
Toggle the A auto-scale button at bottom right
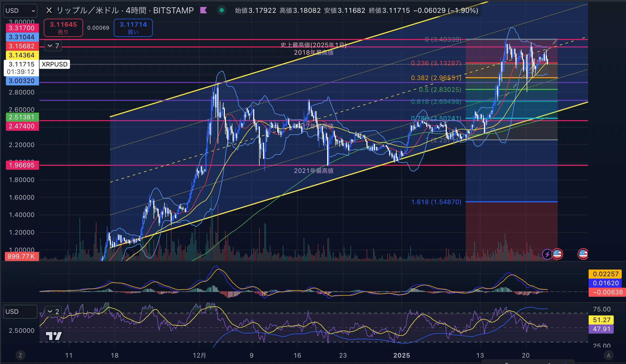[609, 355]
